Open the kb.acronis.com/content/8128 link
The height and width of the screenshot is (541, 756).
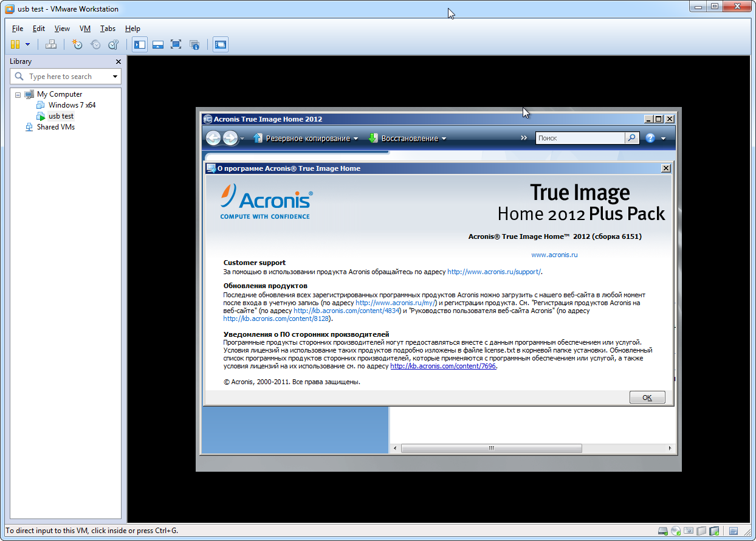(276, 319)
